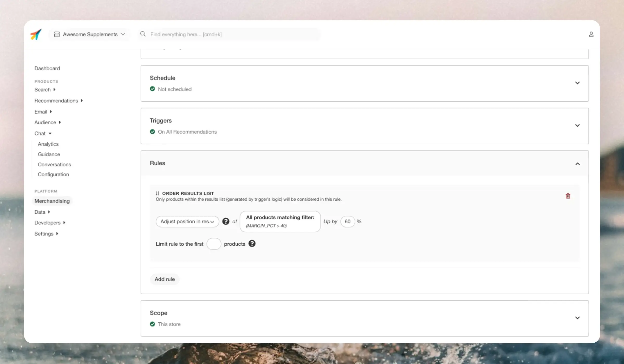The image size is (624, 364).
Task: Click the store icon next to Awesome Supplements
Action: click(57, 34)
